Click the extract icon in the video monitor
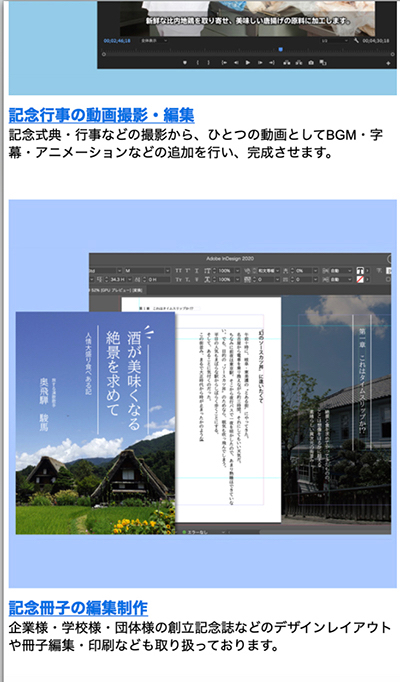Image resolution: width=400 pixels, height=682 pixels. (299, 63)
